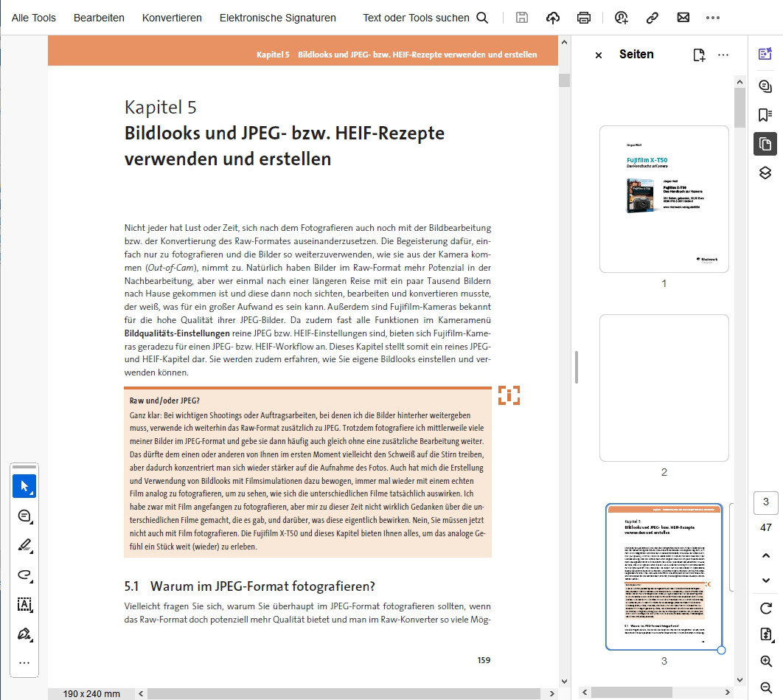The height and width of the screenshot is (700, 783).
Task: Open the Konvertieren menu
Action: tap(172, 18)
